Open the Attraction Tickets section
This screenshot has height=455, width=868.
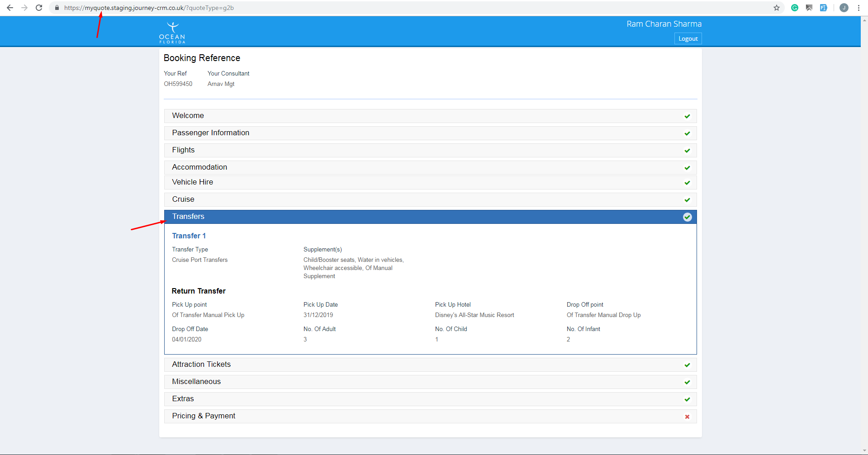coord(430,365)
